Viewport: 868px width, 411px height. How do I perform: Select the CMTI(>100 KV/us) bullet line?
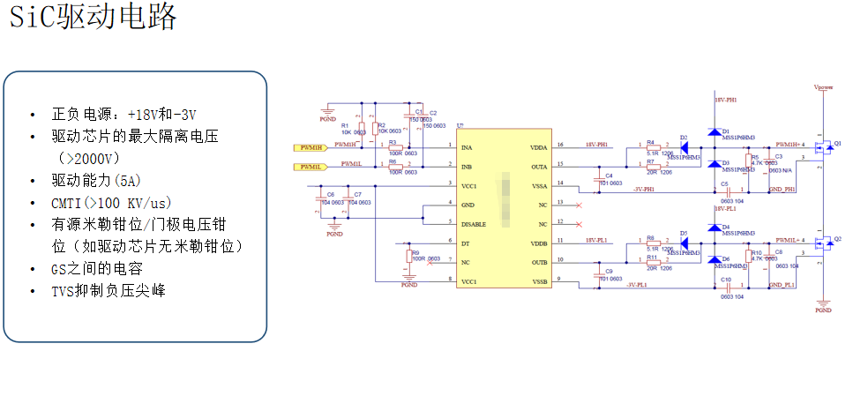coord(111,203)
